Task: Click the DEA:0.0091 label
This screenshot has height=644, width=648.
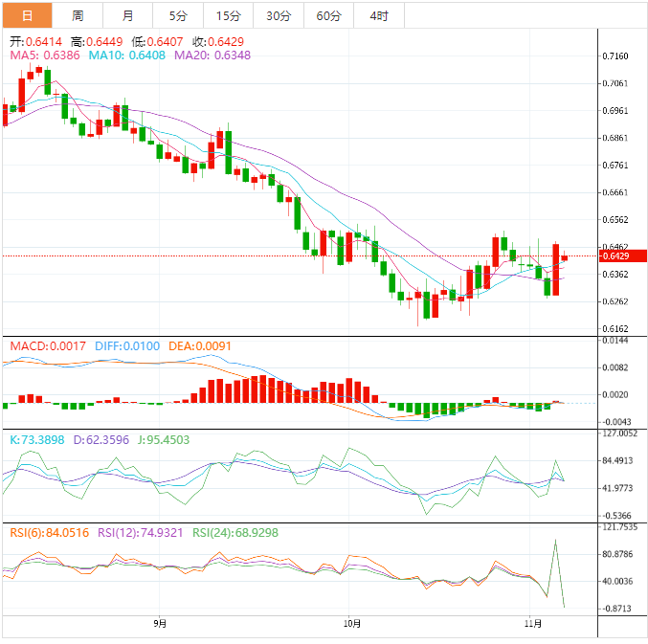Action: pyautogui.click(x=200, y=346)
